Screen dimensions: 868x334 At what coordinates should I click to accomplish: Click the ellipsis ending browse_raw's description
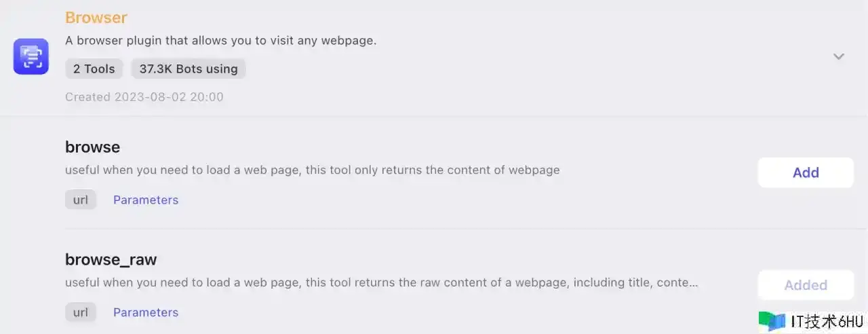coord(693,284)
